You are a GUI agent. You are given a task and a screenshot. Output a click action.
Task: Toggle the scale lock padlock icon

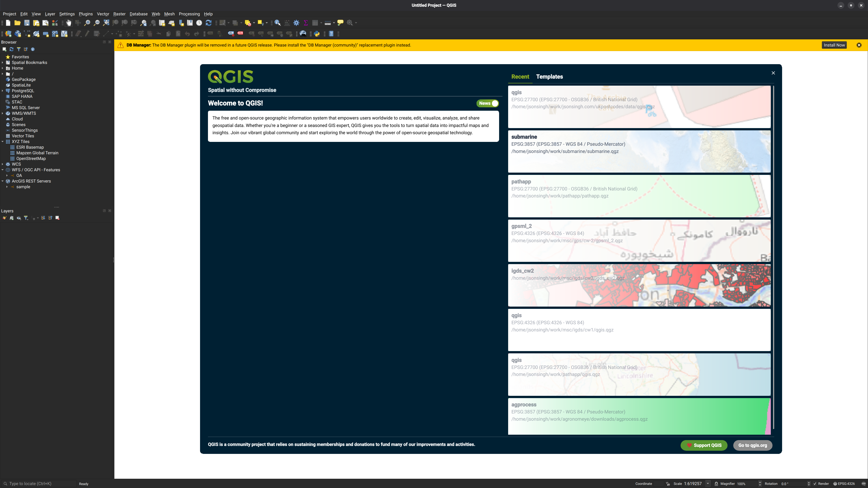716,484
